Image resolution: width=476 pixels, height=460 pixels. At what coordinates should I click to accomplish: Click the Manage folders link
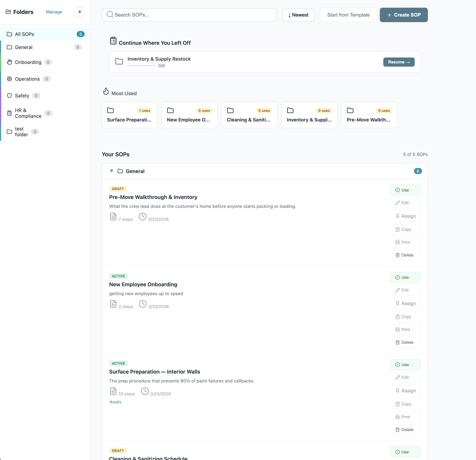point(54,12)
